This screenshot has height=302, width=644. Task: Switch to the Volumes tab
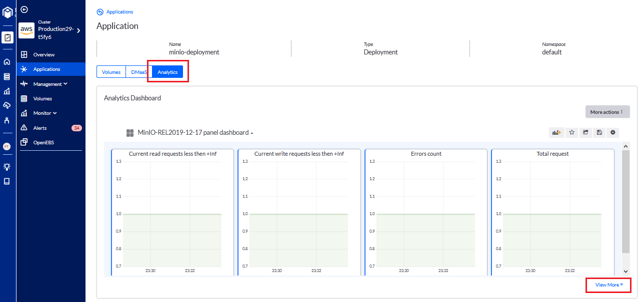coord(111,72)
